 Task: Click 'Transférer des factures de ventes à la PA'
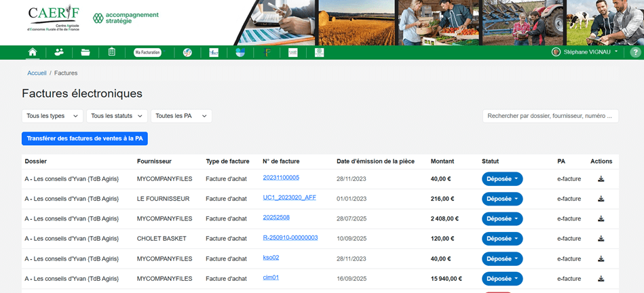(85, 138)
